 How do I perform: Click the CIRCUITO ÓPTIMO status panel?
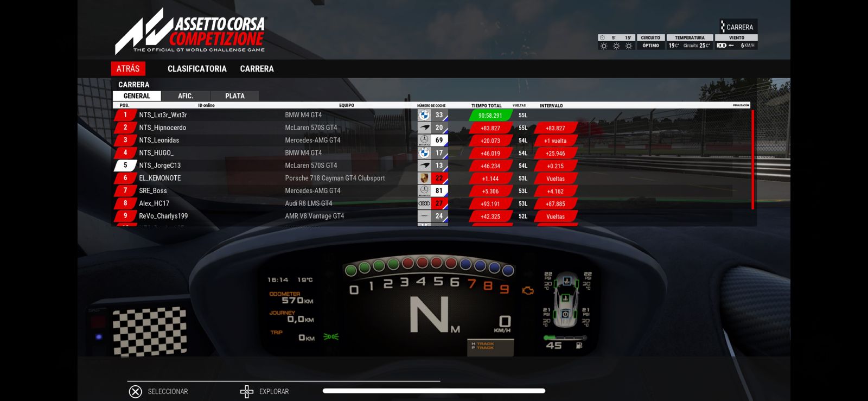(650, 42)
